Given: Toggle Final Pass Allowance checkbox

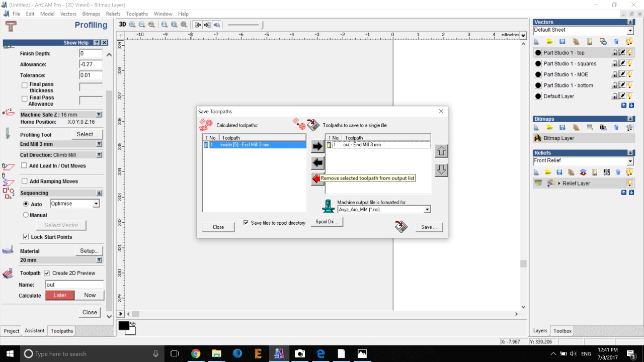Looking at the screenshot, I should click(24, 99).
